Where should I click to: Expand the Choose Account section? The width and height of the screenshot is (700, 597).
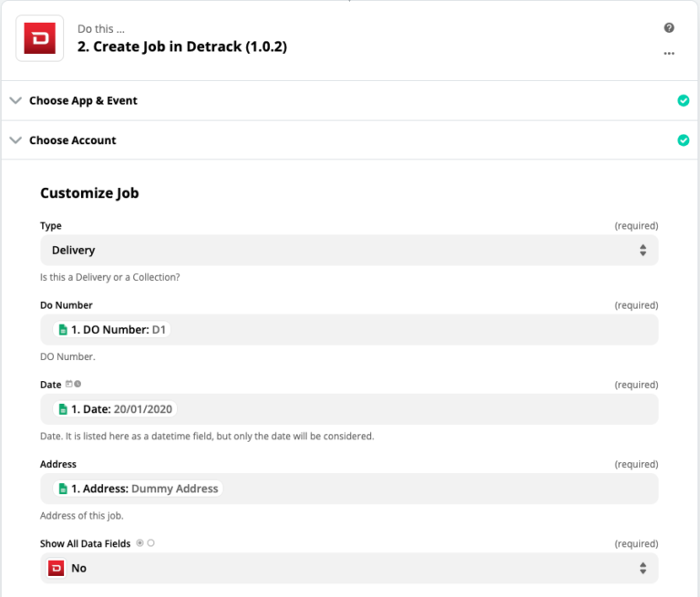point(350,140)
